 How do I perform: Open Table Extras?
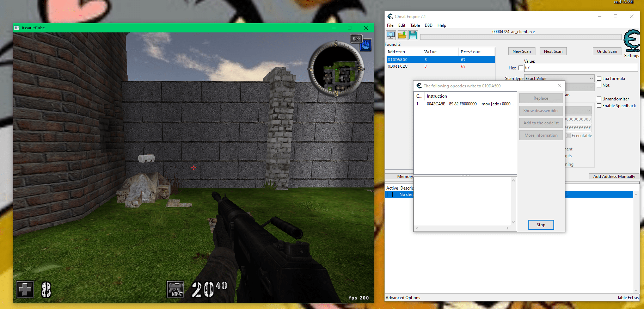(628, 298)
